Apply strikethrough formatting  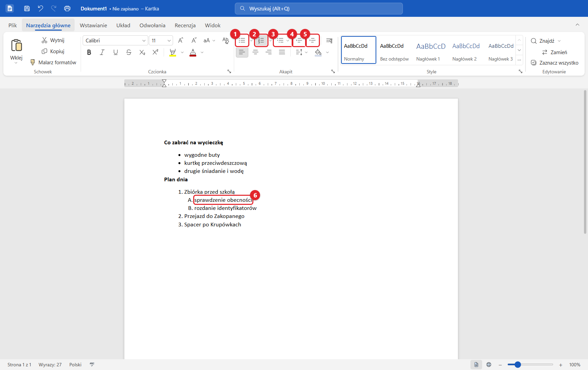pyautogui.click(x=129, y=52)
